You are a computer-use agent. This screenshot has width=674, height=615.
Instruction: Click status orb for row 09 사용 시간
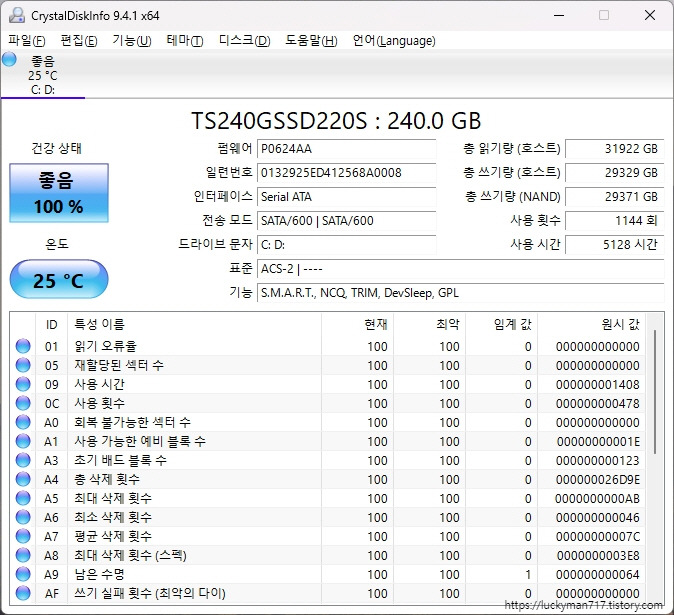coord(23,384)
